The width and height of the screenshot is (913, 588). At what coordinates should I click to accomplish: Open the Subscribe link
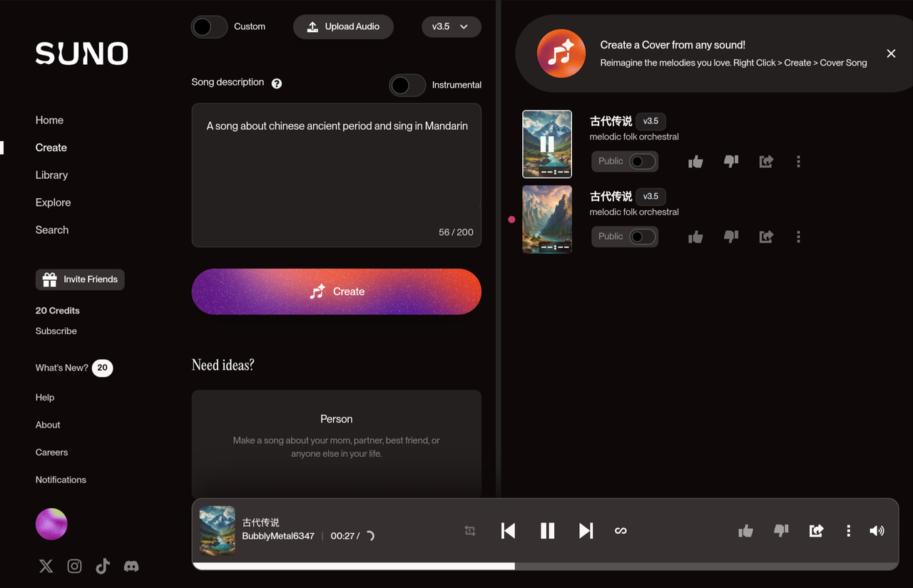click(56, 331)
